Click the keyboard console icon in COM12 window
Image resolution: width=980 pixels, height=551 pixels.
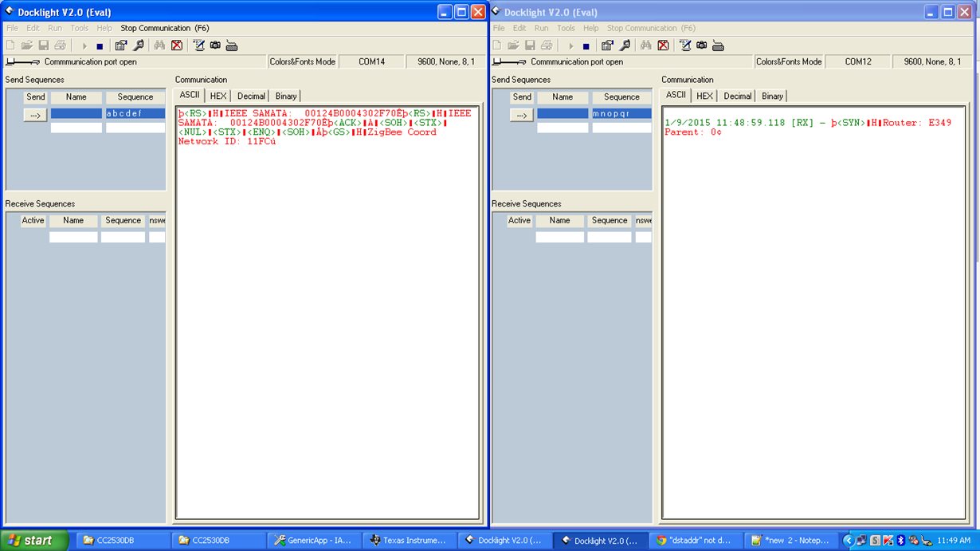(x=718, y=45)
